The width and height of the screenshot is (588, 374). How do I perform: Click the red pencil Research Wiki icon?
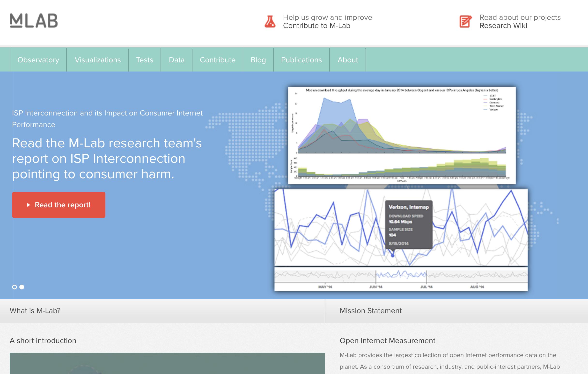[x=465, y=22]
